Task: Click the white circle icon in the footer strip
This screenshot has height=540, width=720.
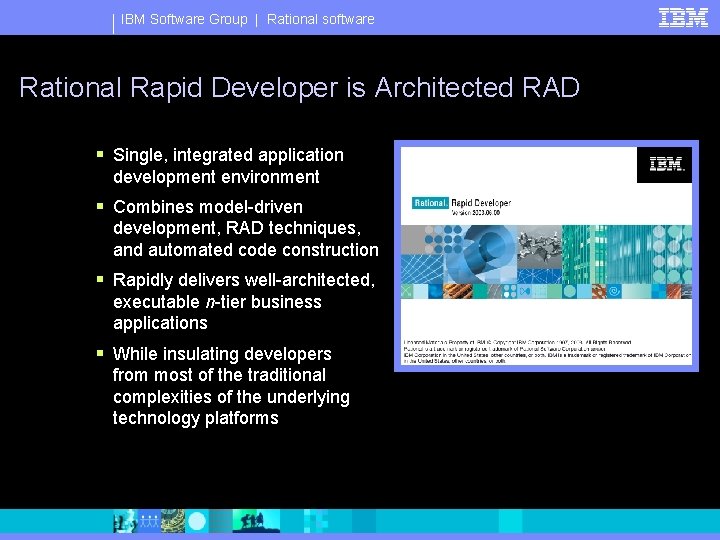Action: 197,522
